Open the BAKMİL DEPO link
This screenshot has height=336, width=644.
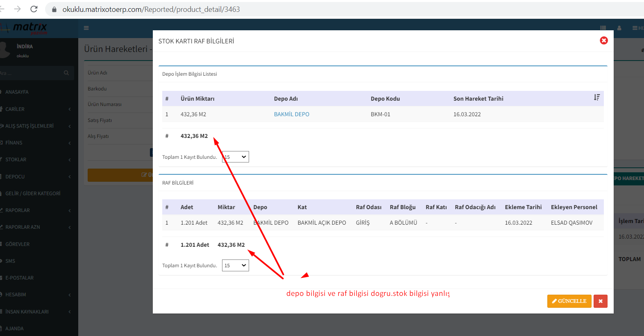point(291,114)
